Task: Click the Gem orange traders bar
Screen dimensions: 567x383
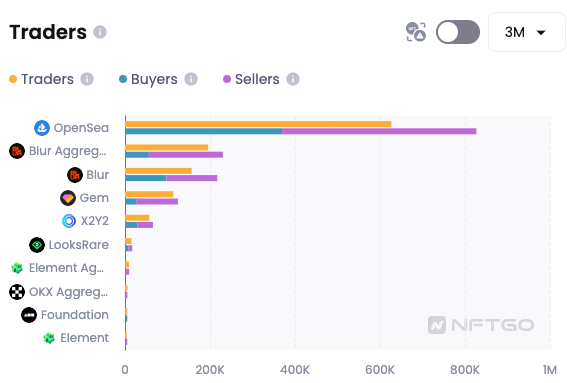Action: pos(149,194)
